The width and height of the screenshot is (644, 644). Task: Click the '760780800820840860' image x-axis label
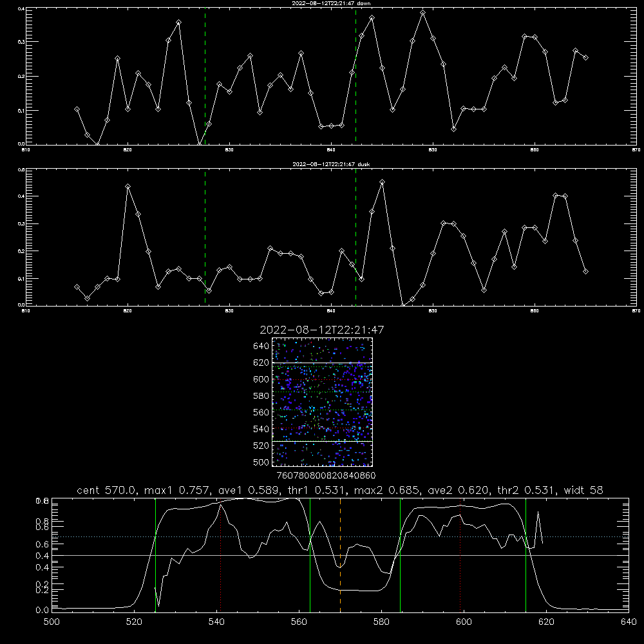click(x=326, y=476)
